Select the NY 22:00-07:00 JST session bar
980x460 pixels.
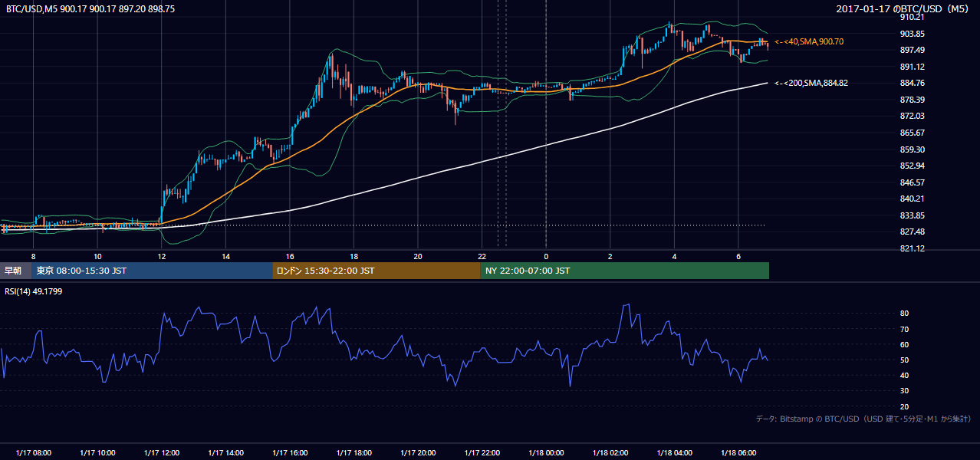(x=625, y=271)
